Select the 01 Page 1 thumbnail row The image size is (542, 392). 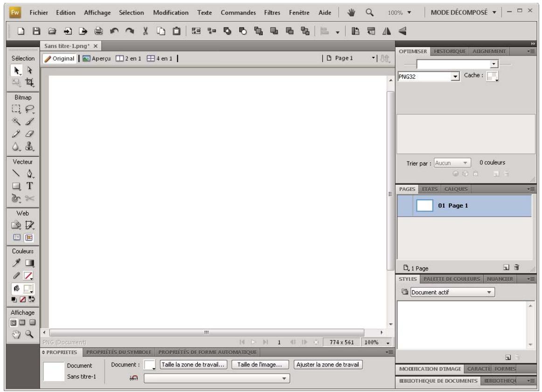coord(464,206)
